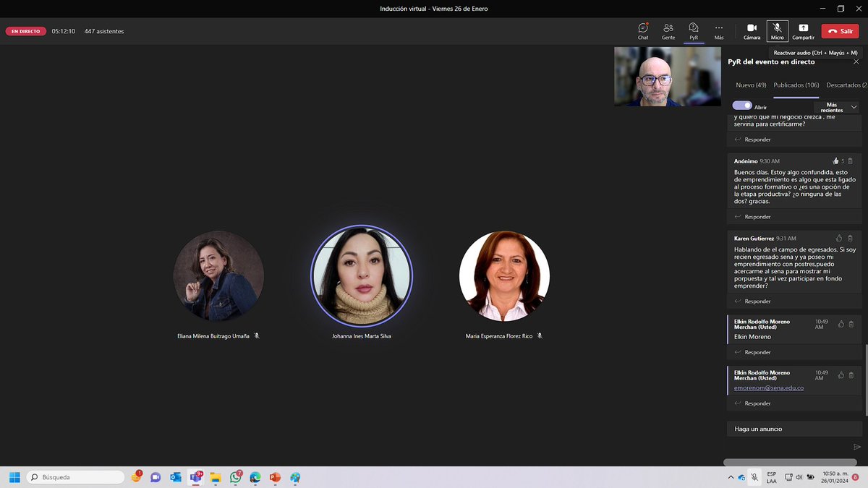
Task: Reply to Karen Gutierrez's question
Action: [752, 301]
